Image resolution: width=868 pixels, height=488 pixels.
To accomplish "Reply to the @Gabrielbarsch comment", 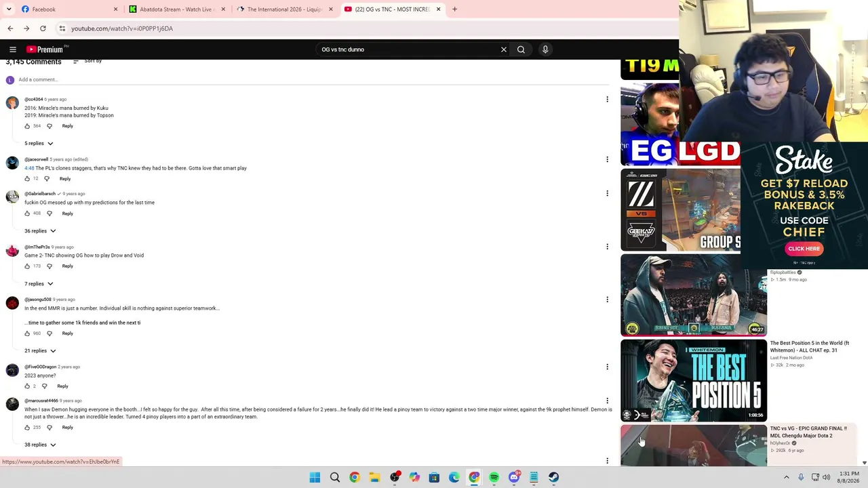I will (x=68, y=213).
